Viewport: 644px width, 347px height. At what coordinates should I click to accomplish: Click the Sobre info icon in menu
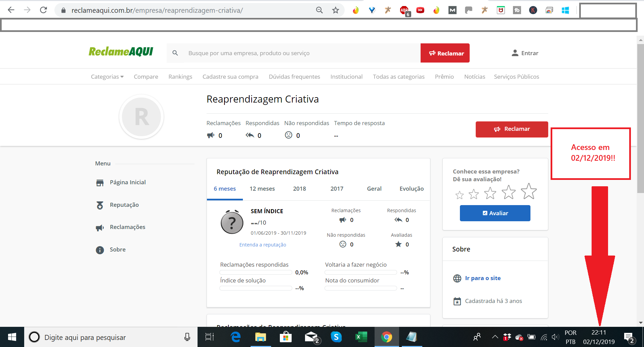pyautogui.click(x=100, y=250)
